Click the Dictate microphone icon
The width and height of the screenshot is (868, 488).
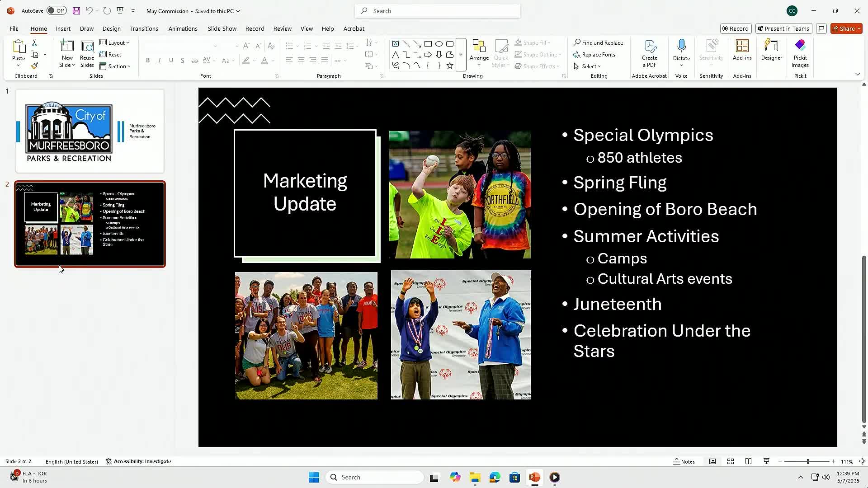click(681, 46)
